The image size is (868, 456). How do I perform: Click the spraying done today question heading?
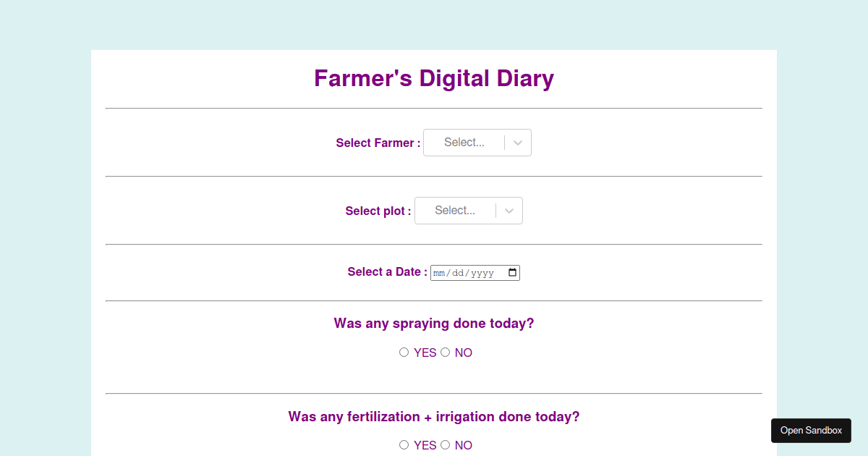click(x=433, y=323)
